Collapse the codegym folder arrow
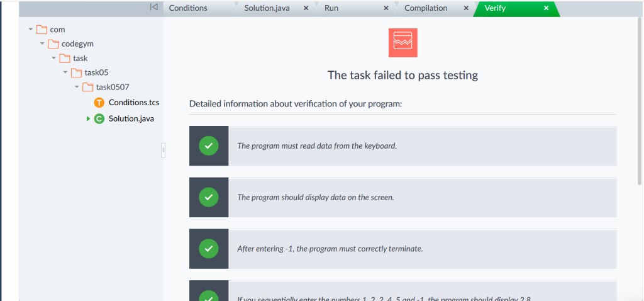Image resolution: width=644 pixels, height=301 pixels. pyautogui.click(x=42, y=43)
